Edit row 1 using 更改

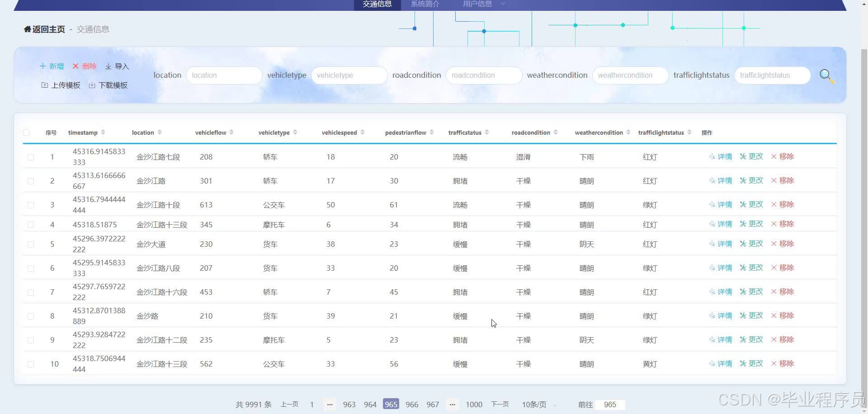point(751,156)
